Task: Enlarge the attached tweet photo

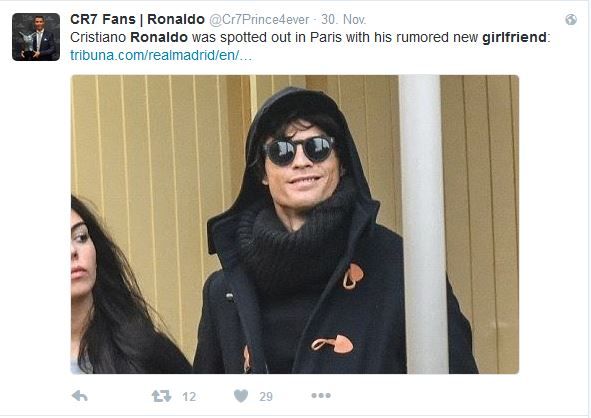Action: click(295, 224)
